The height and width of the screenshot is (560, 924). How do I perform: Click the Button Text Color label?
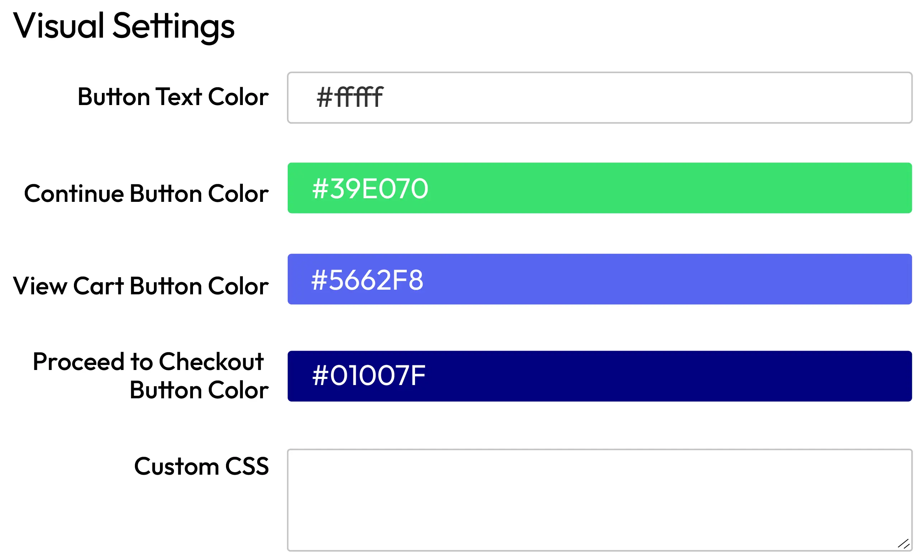click(173, 97)
